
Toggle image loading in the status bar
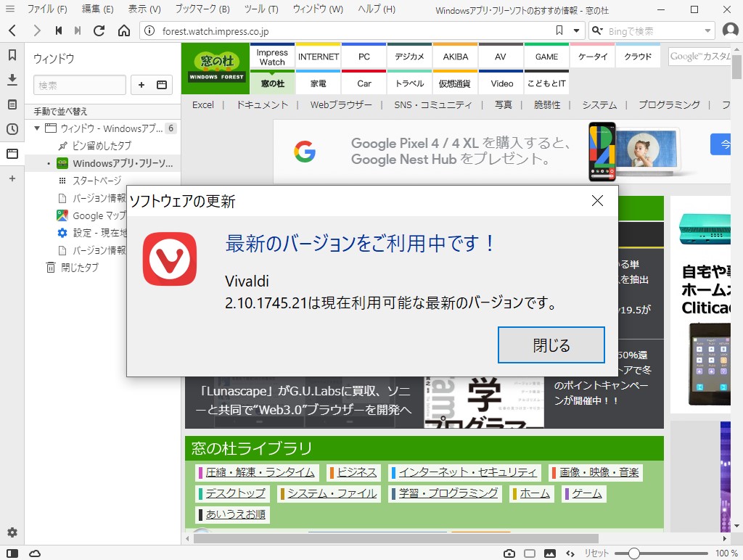tap(549, 552)
